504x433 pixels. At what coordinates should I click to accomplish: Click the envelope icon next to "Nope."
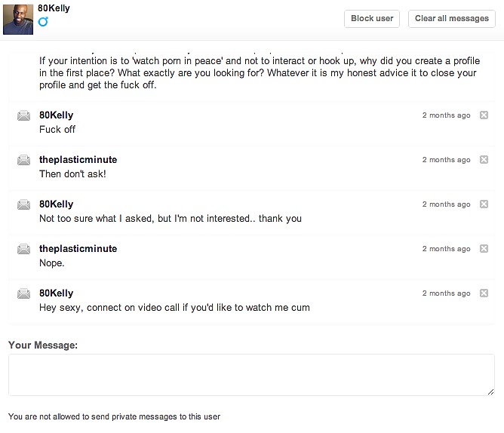[x=23, y=249]
